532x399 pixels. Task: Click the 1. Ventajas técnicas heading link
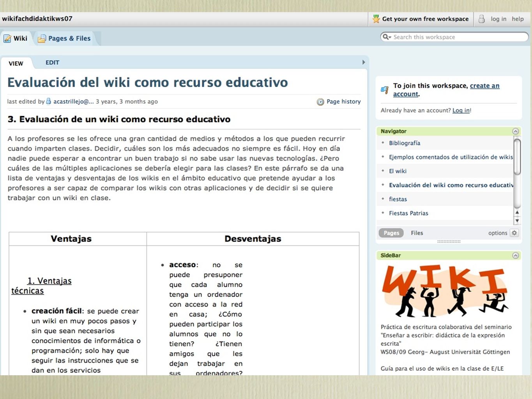pyautogui.click(x=41, y=286)
